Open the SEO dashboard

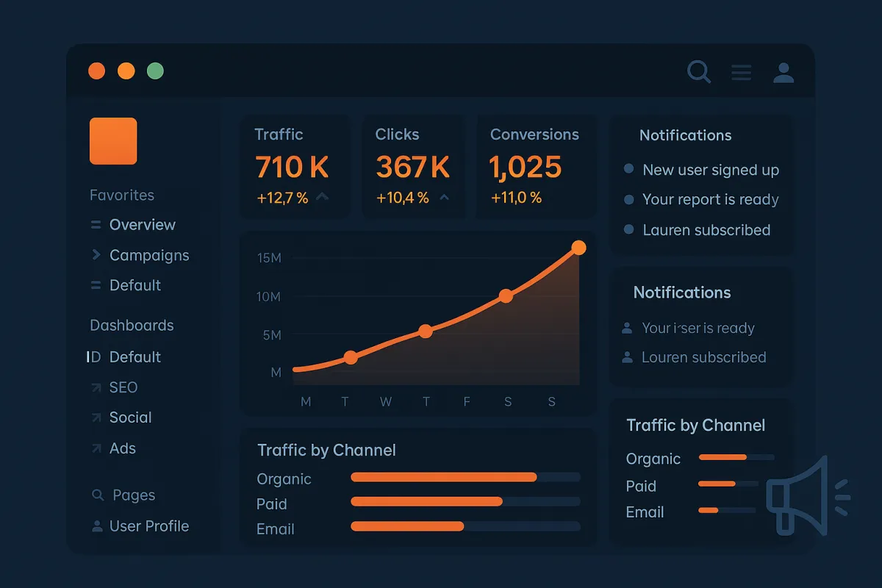pos(123,387)
